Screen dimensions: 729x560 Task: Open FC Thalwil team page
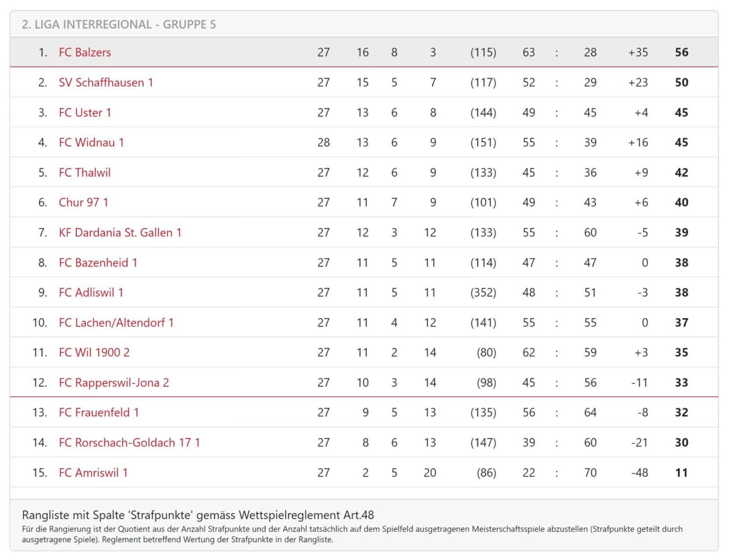click(x=85, y=173)
